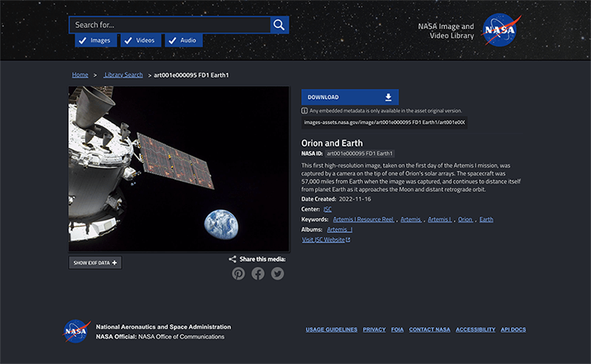Click the NASA logo in header
Image resolution: width=591 pixels, height=364 pixels.
[x=499, y=30]
